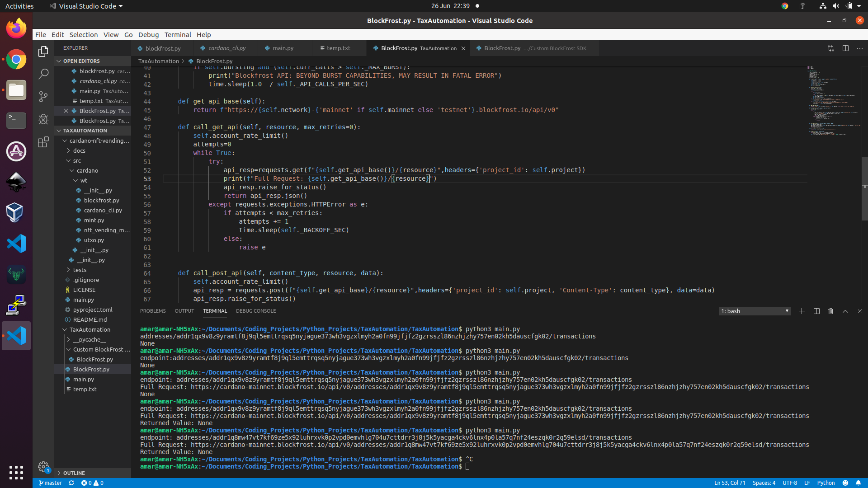Open the Terminal menu
The image size is (868, 488).
(178, 35)
